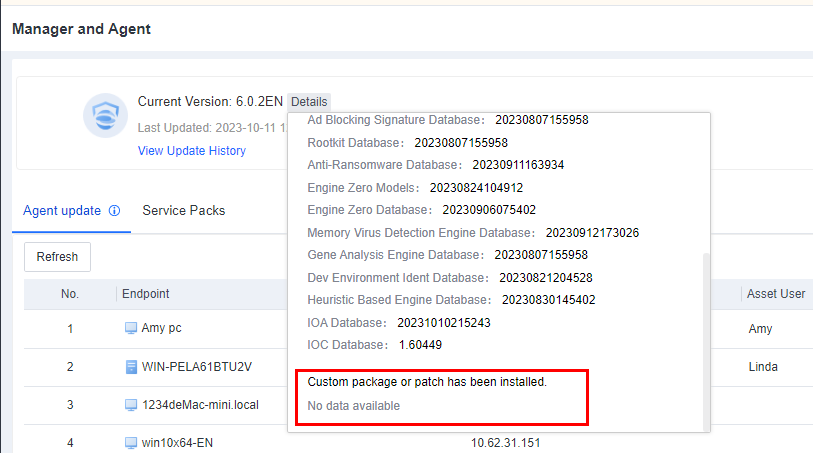Select the Agent update tab
This screenshot has height=453, width=813.
[62, 211]
